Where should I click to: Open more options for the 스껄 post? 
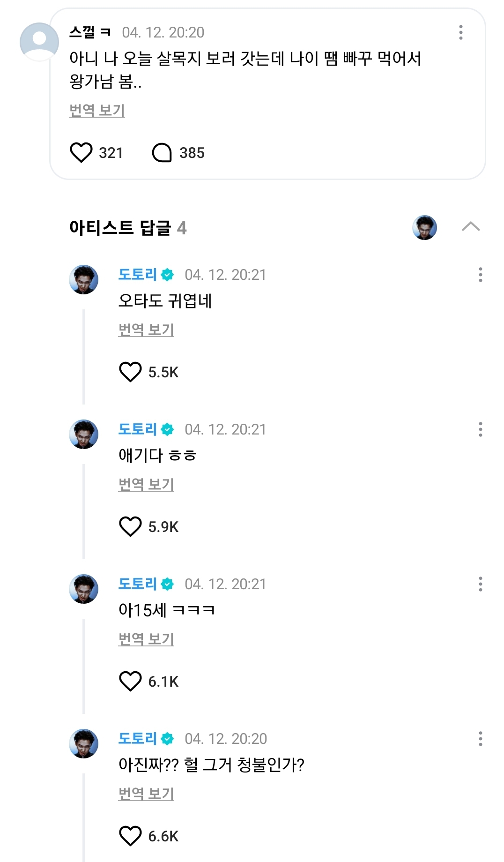(x=461, y=32)
